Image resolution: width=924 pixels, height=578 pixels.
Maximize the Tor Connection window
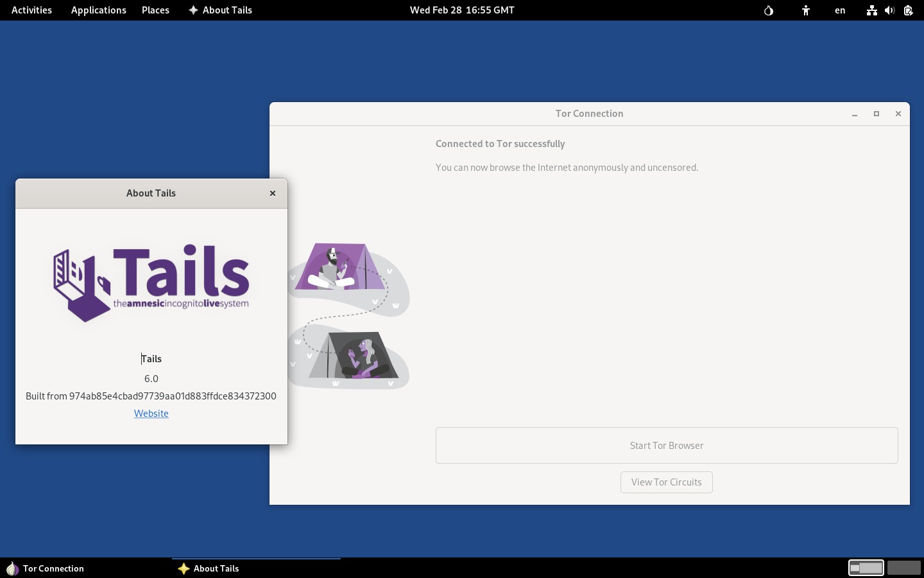pos(877,114)
